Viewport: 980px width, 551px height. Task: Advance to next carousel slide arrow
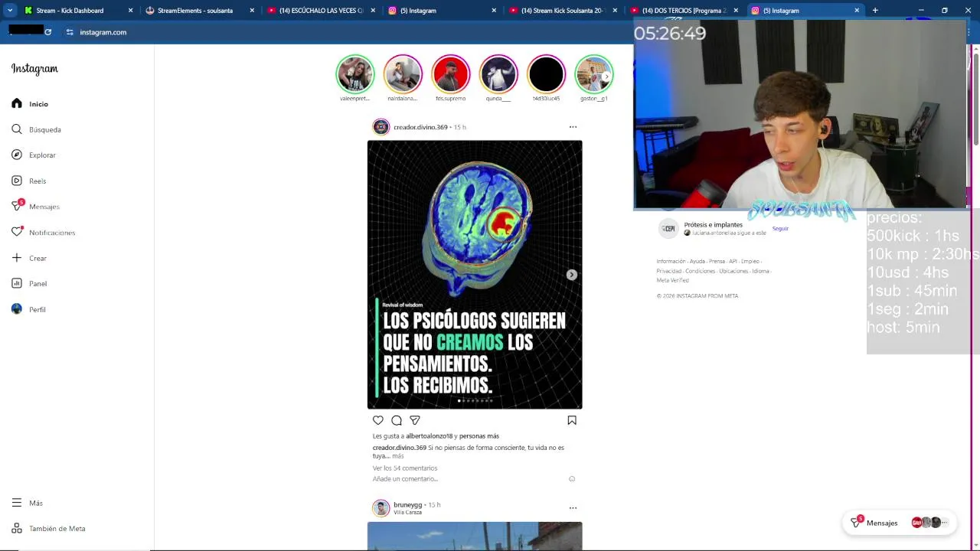572,275
